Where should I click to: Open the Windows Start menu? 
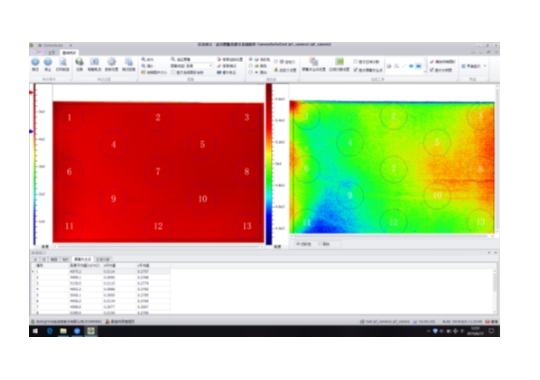pyautogui.click(x=35, y=331)
